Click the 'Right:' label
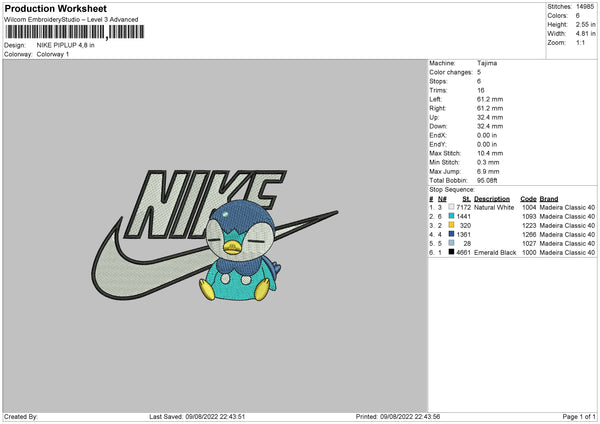 (x=437, y=108)
